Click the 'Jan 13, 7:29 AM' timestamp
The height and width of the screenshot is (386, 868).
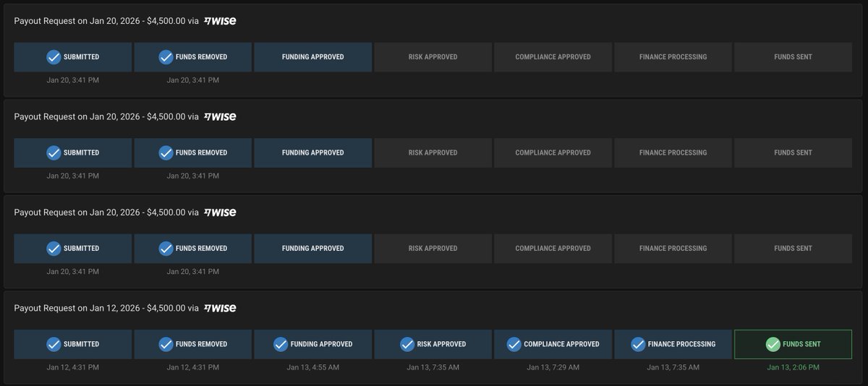tap(553, 367)
